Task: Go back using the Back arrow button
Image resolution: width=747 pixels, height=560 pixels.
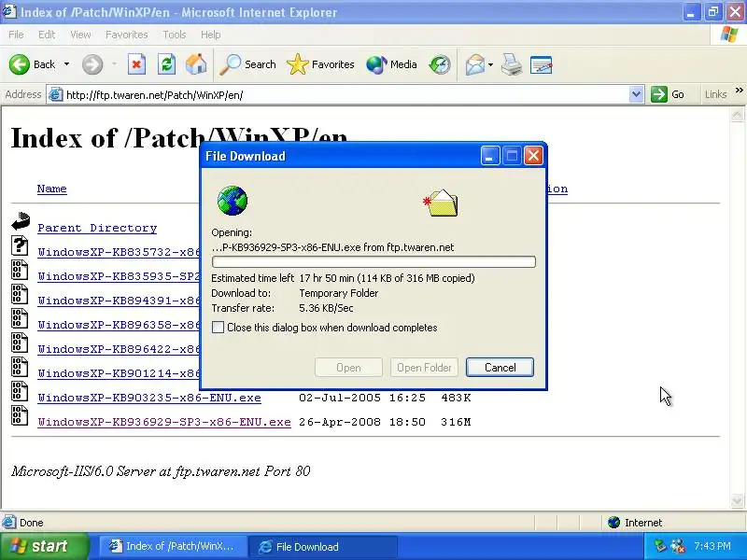Action: 32,64
